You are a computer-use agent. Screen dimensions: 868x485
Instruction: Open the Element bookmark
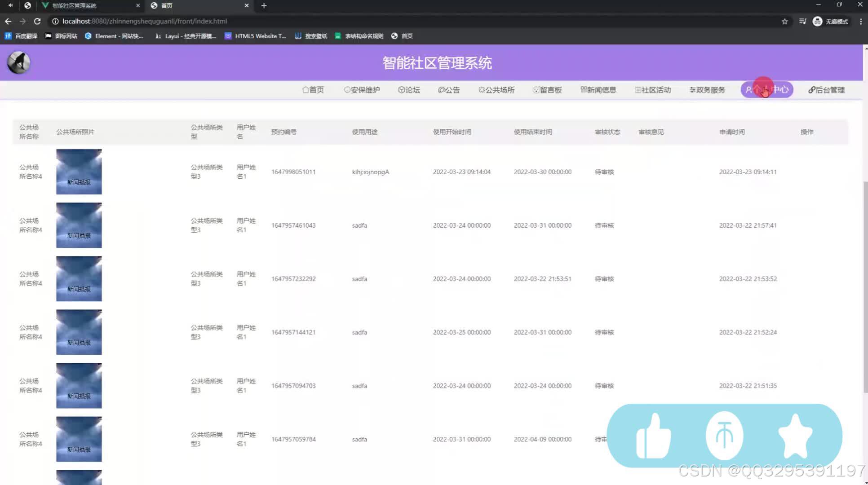pos(114,36)
